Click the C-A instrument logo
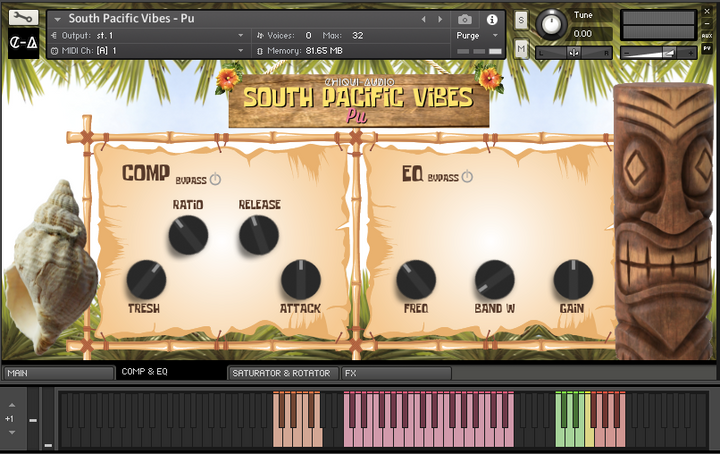This screenshot has height=454, width=720. point(23,43)
